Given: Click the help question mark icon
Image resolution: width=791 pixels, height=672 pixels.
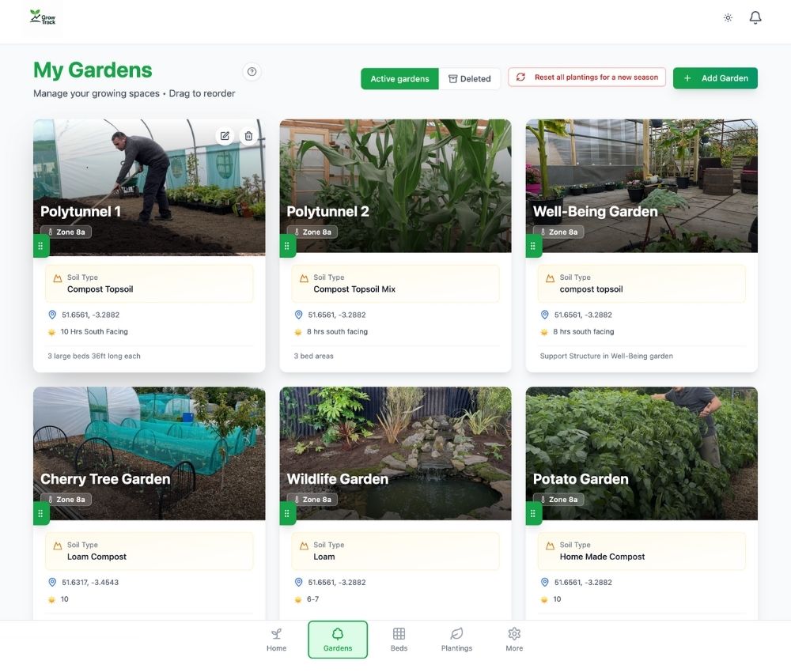Looking at the screenshot, I should point(252,72).
